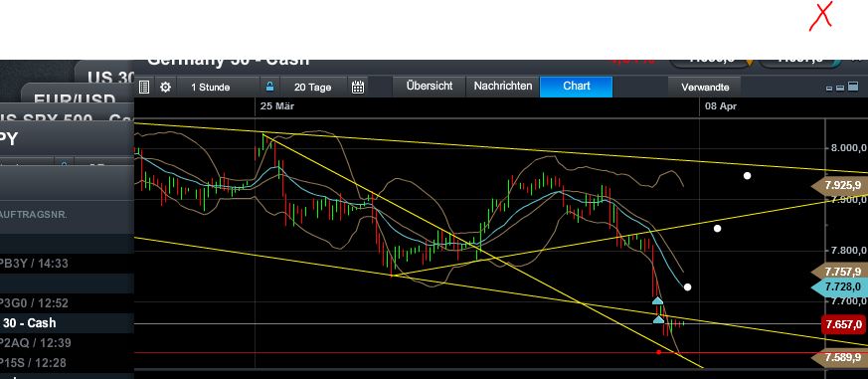The image size is (868, 379).
Task: Open the calendar date picker icon
Action: coord(358,87)
